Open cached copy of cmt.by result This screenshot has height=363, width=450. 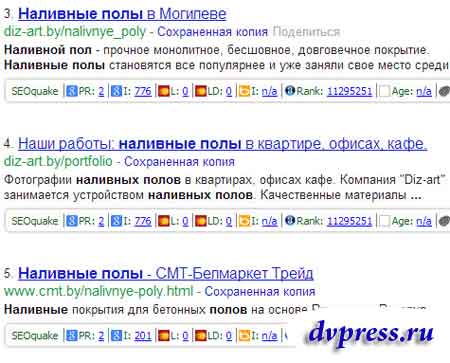tap(260, 291)
